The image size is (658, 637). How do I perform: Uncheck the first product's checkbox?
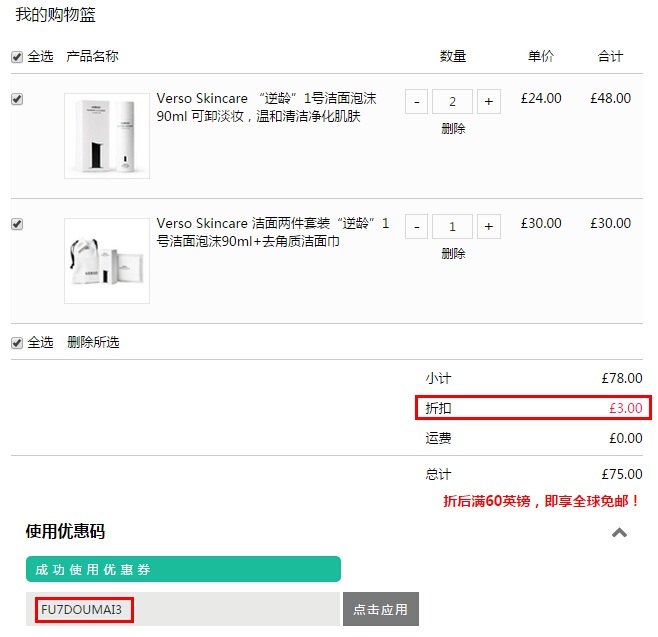[x=17, y=99]
